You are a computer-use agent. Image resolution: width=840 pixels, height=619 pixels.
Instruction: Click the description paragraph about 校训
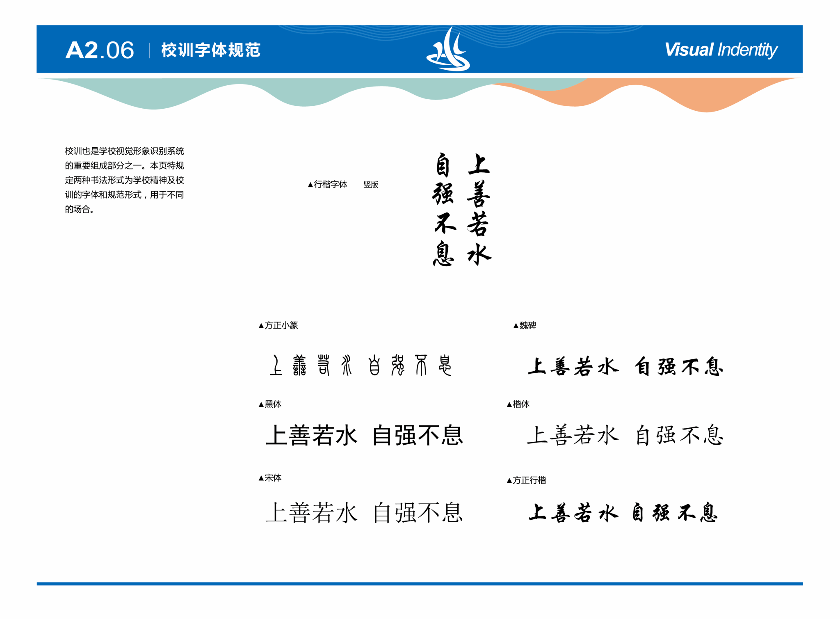tap(124, 180)
